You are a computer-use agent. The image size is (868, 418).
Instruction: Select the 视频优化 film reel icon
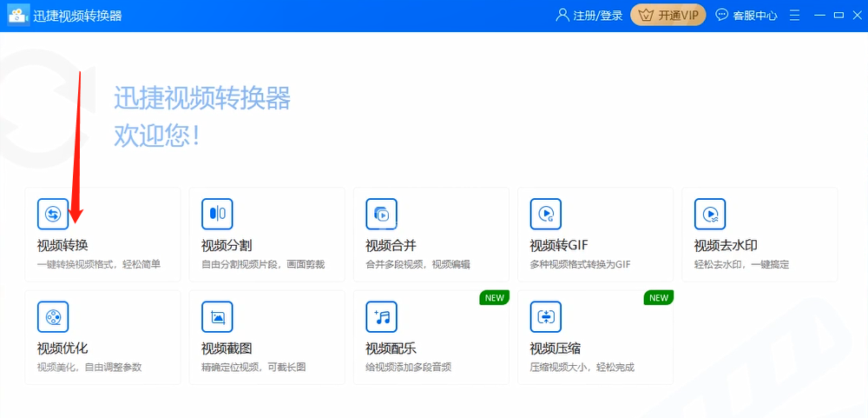click(53, 317)
